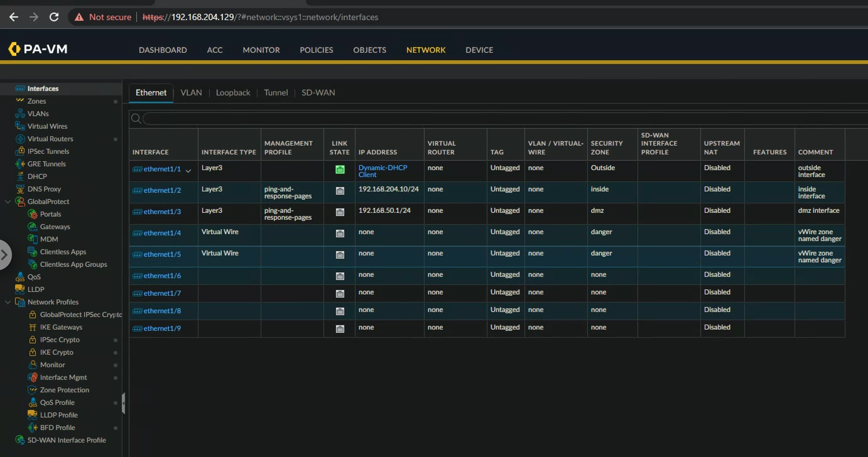Click the green link state icon for ethernet1/1
Viewport: 868px width, 457px height.
(x=340, y=169)
